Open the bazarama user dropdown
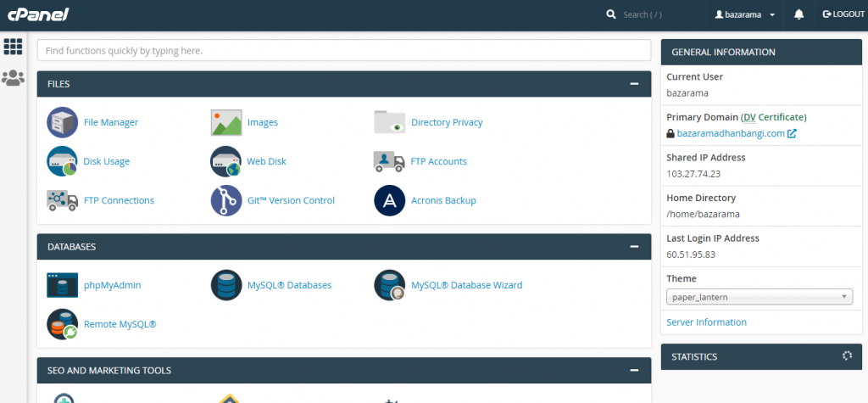The image size is (868, 403). [745, 15]
